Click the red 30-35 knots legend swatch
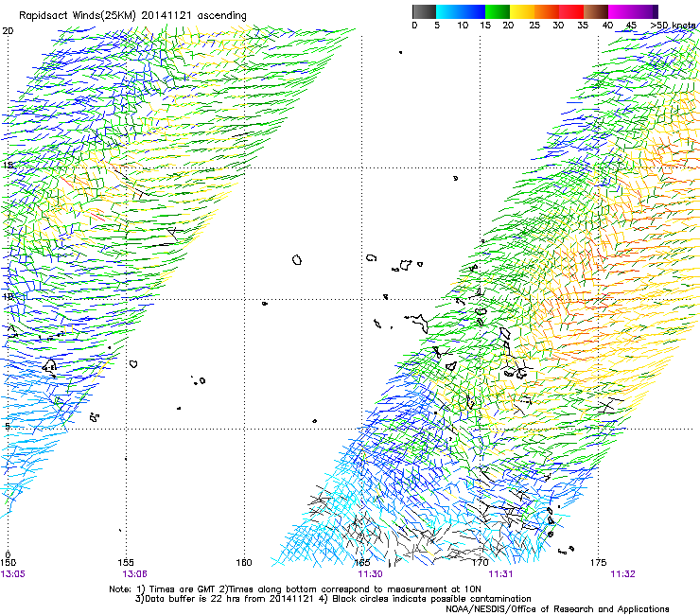Image resolution: width=700 pixels, height=615 pixels. (571, 11)
